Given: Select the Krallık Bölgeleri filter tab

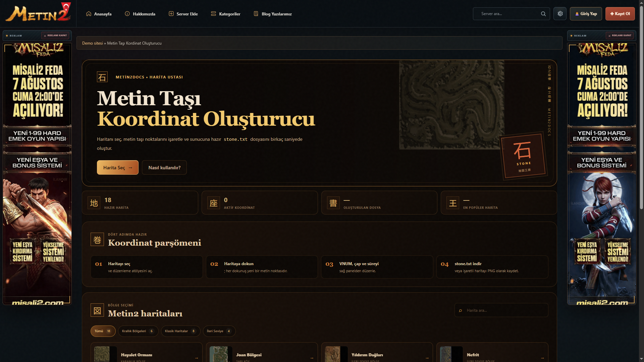Looking at the screenshot, I should coord(138,331).
